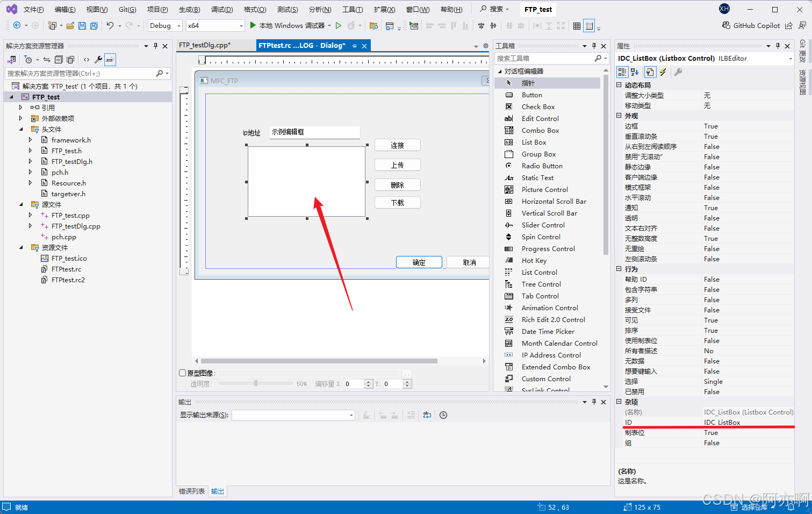Switch to the Error List (错误列表) tab
Image resolution: width=812 pixels, height=514 pixels.
(x=192, y=491)
